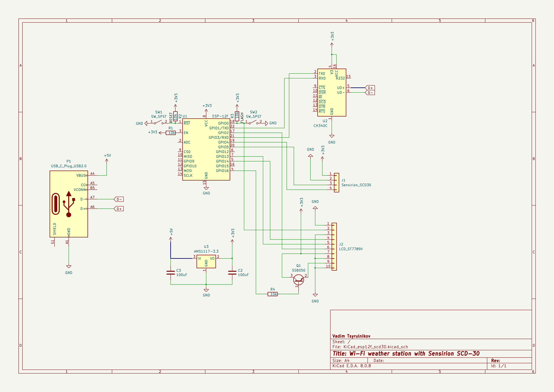Select the SS8050 transistor Q1 symbol

pyautogui.click(x=298, y=280)
